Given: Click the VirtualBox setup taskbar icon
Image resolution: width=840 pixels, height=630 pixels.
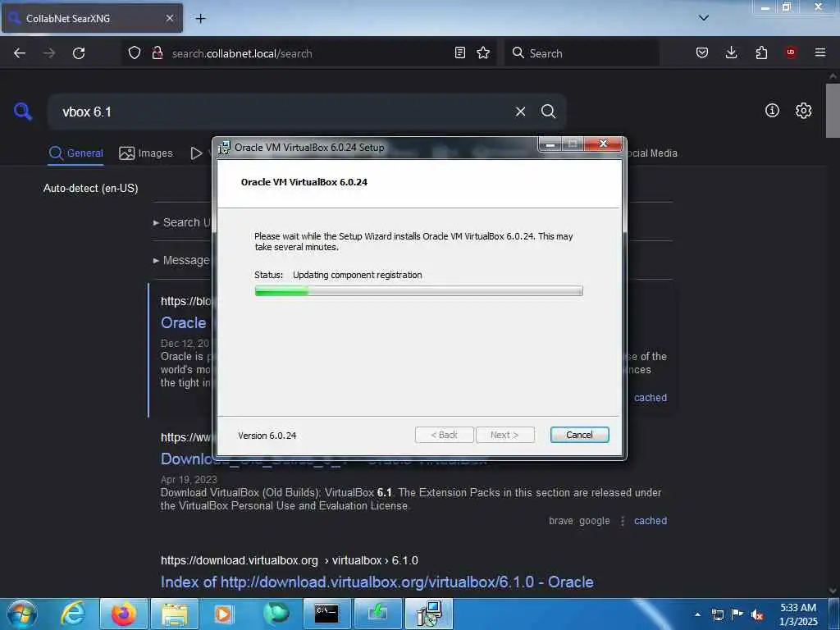Looking at the screenshot, I should click(429, 614).
